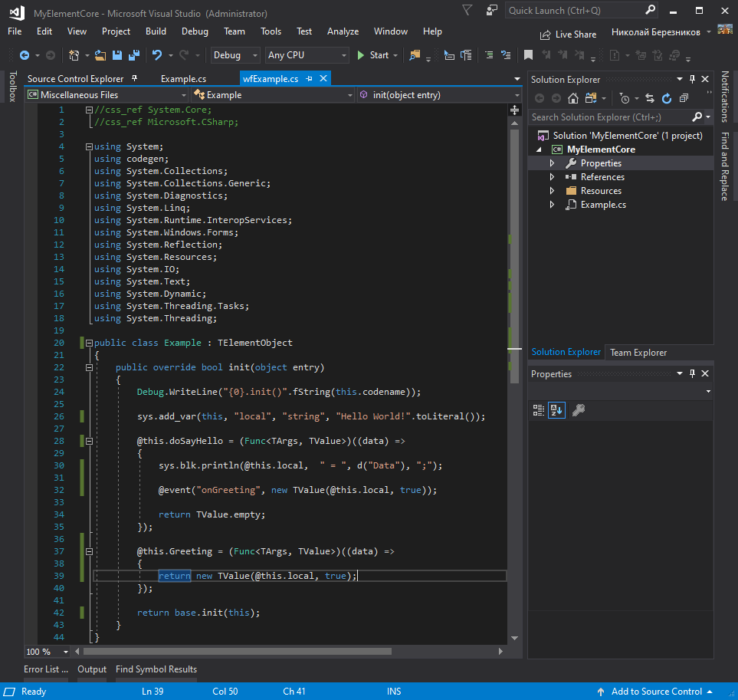This screenshot has width=738, height=700.
Task: Open the Analyze menu
Action: (x=343, y=31)
